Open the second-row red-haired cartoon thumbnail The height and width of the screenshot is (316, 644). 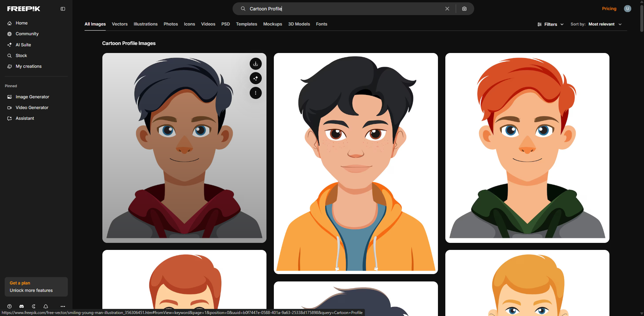[x=184, y=283]
